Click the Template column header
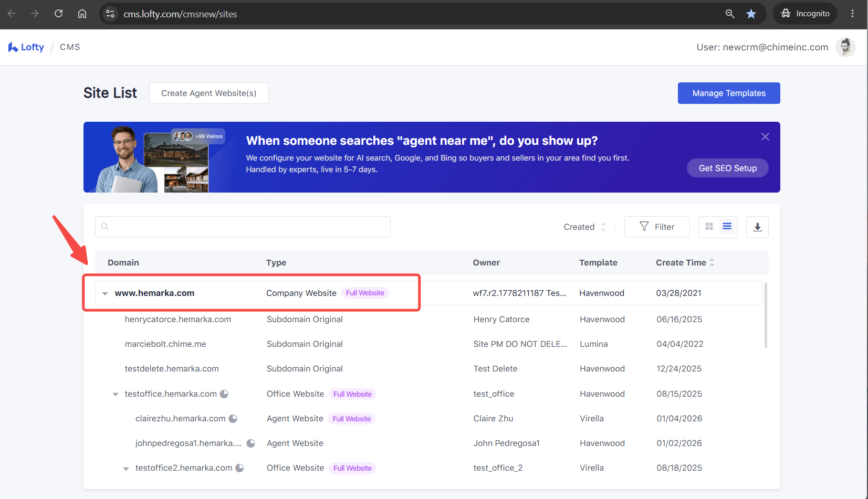868x499 pixels. tap(598, 262)
